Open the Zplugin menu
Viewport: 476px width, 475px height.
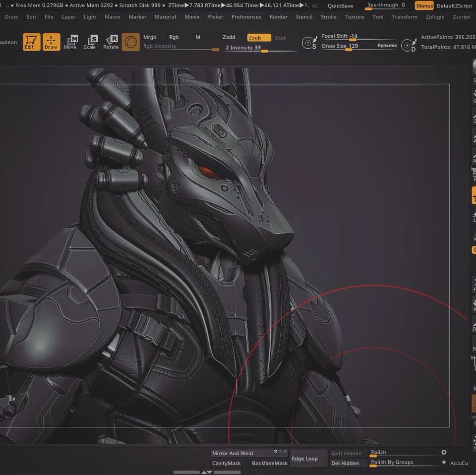(435, 17)
